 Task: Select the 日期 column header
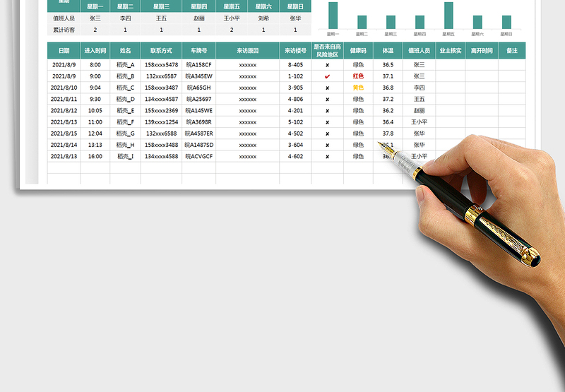(64, 51)
